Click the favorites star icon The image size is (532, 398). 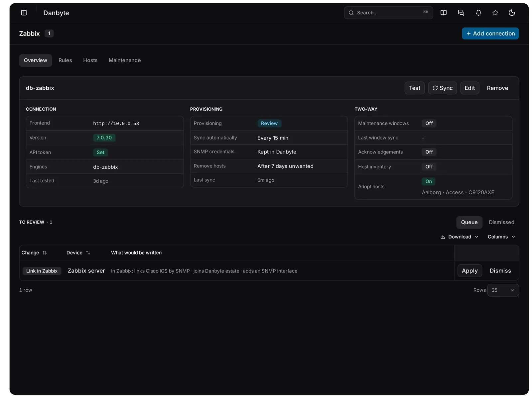[x=495, y=13]
